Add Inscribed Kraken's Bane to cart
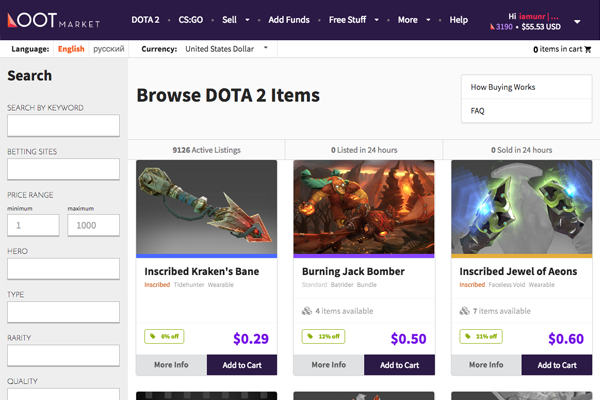Screen dimensions: 600x400 click(x=242, y=365)
